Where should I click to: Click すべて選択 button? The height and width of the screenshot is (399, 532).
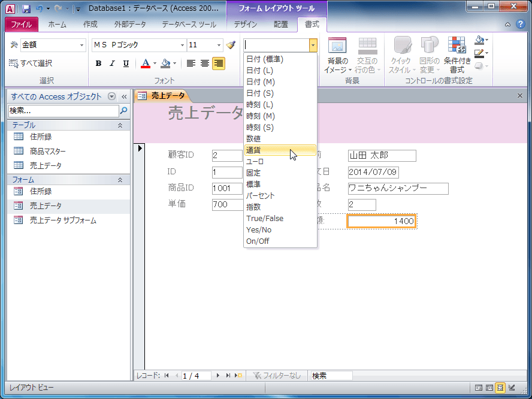click(x=31, y=63)
